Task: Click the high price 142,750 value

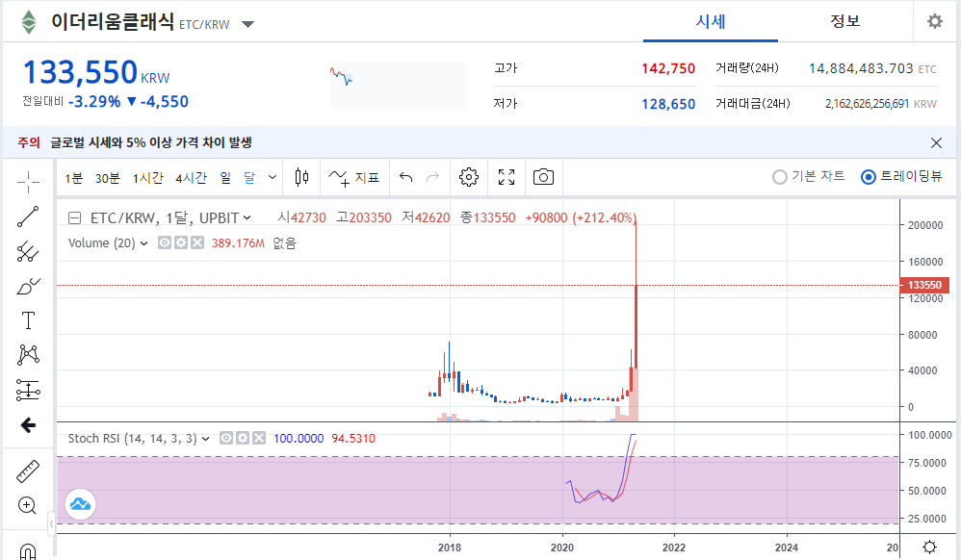Action: coord(668,68)
